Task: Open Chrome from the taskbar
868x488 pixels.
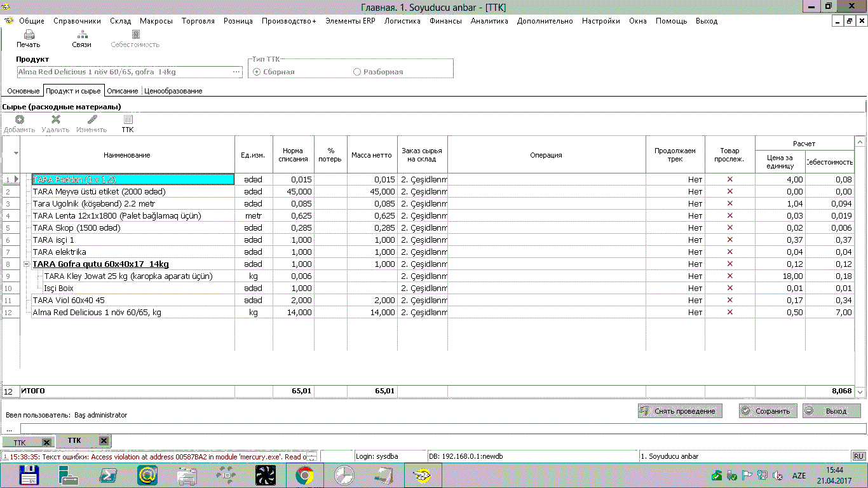Action: click(305, 475)
